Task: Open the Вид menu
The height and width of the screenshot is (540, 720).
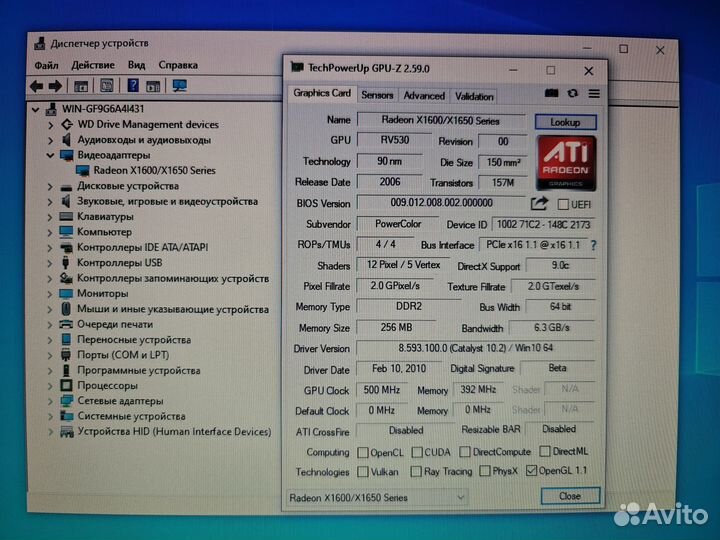Action: (x=136, y=65)
